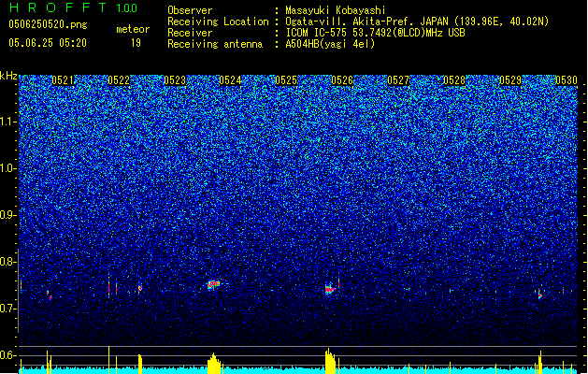
Task: Click the kHz axis unit label
Action: 8,76
